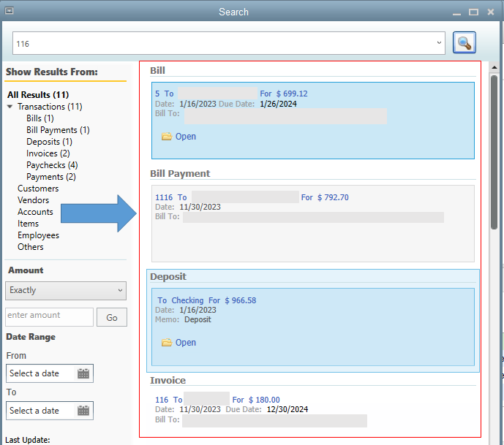Open the search field history dropdown arrow
The width and height of the screenshot is (504, 445).
pyautogui.click(x=439, y=42)
